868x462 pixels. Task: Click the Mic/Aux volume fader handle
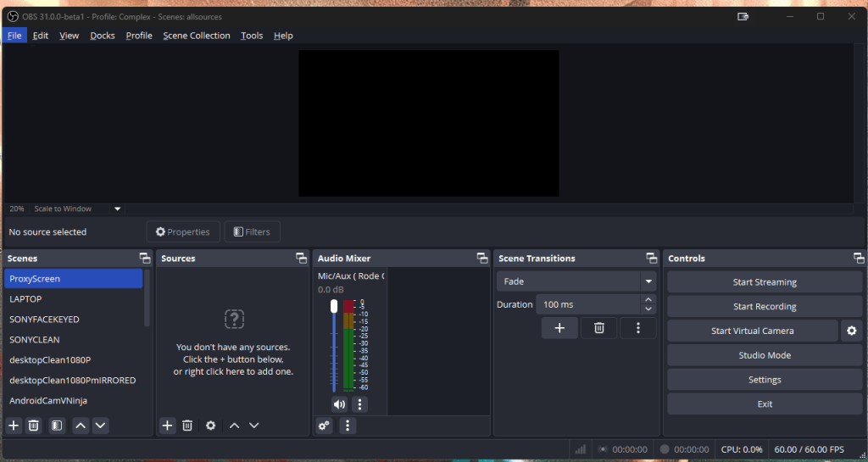[334, 306]
